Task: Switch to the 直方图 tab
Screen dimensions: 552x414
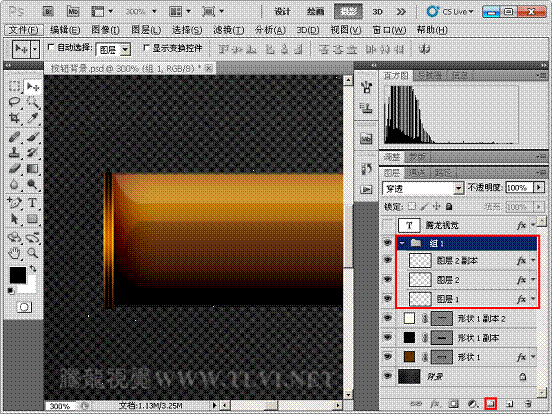Action: (396, 75)
